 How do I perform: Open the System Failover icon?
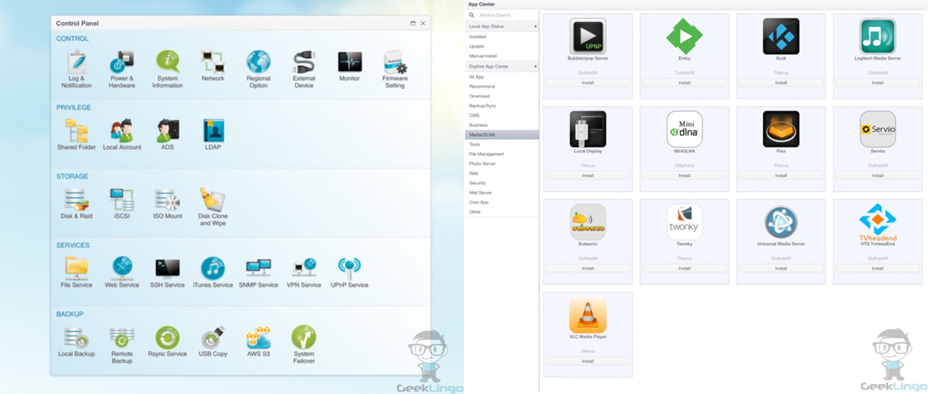304,337
